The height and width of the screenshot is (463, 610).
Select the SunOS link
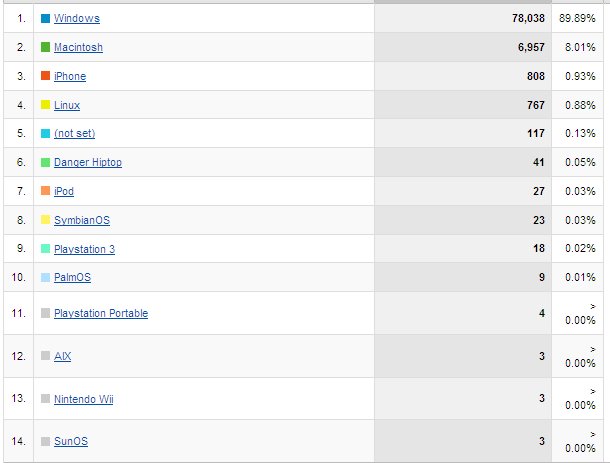click(x=71, y=442)
